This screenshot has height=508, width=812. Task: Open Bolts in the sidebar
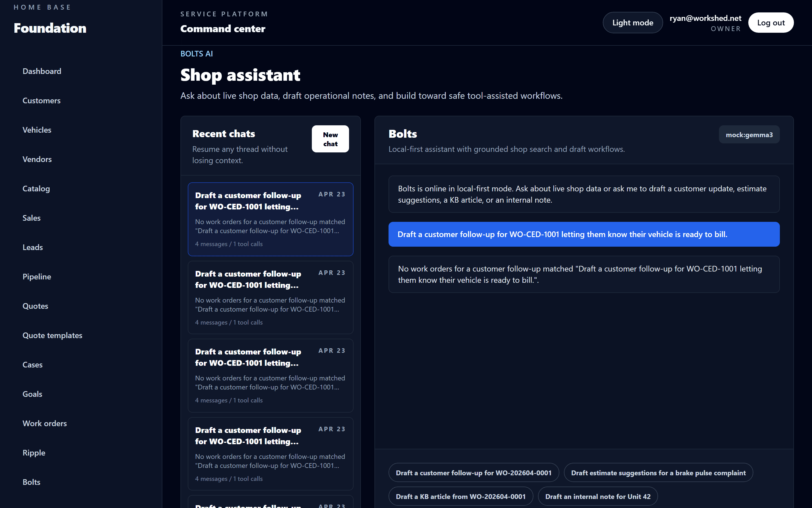point(32,482)
